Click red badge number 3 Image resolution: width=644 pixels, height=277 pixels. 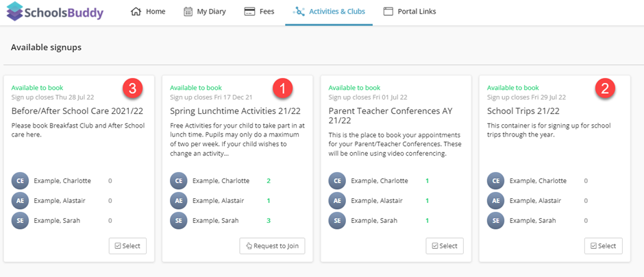click(133, 88)
